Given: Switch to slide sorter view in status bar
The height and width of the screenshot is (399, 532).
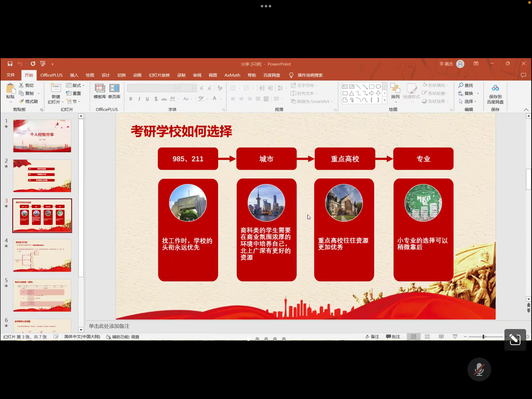Looking at the screenshot, I should pos(427,337).
